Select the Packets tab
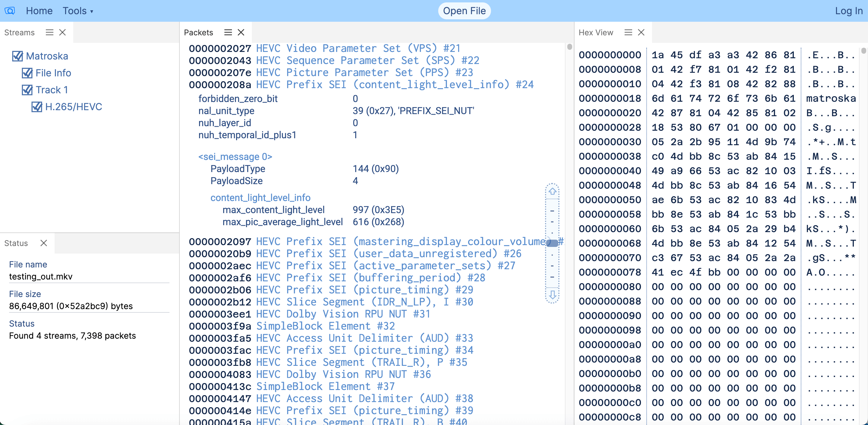The width and height of the screenshot is (868, 425). click(x=198, y=32)
